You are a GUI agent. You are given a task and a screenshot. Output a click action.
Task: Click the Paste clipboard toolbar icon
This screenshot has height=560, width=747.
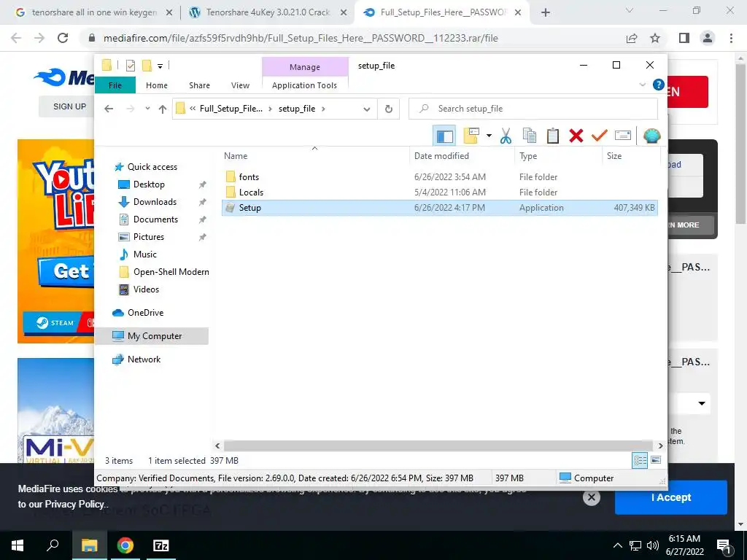pos(553,136)
